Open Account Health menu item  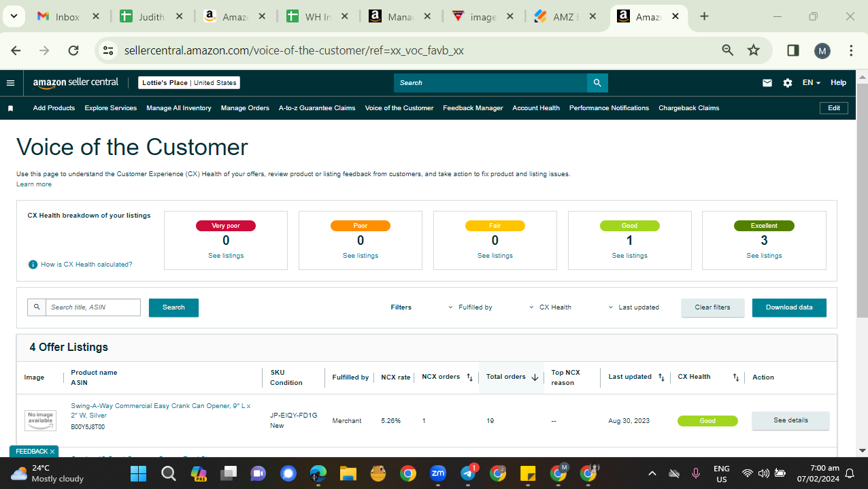click(x=536, y=108)
